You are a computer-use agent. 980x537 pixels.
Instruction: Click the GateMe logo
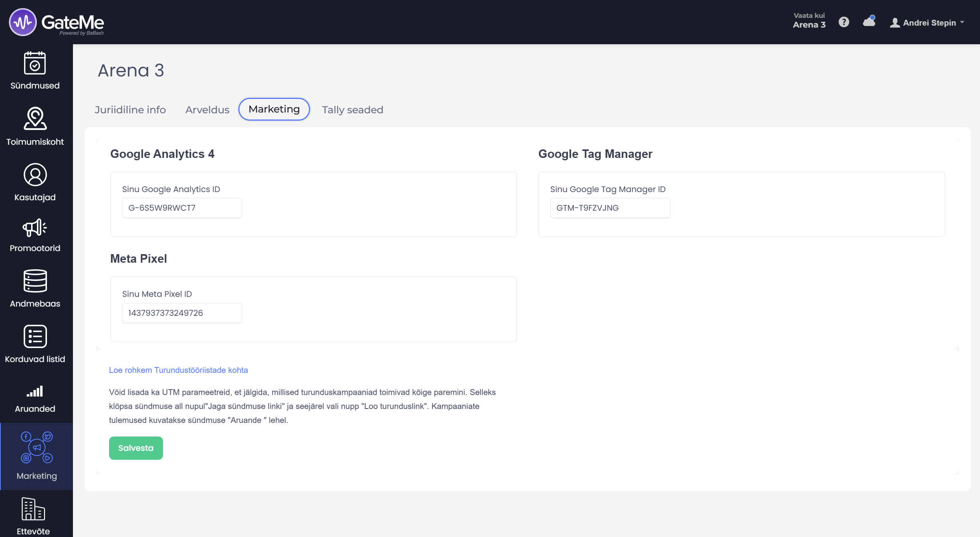coord(57,22)
